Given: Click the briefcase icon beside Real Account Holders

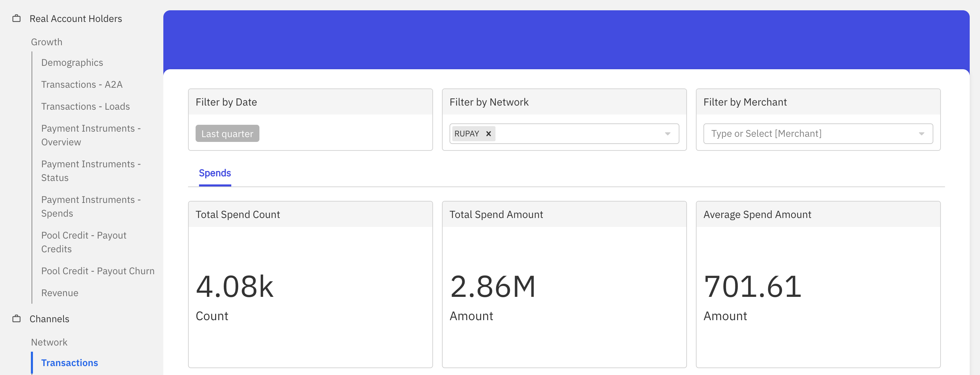Looking at the screenshot, I should tap(16, 18).
